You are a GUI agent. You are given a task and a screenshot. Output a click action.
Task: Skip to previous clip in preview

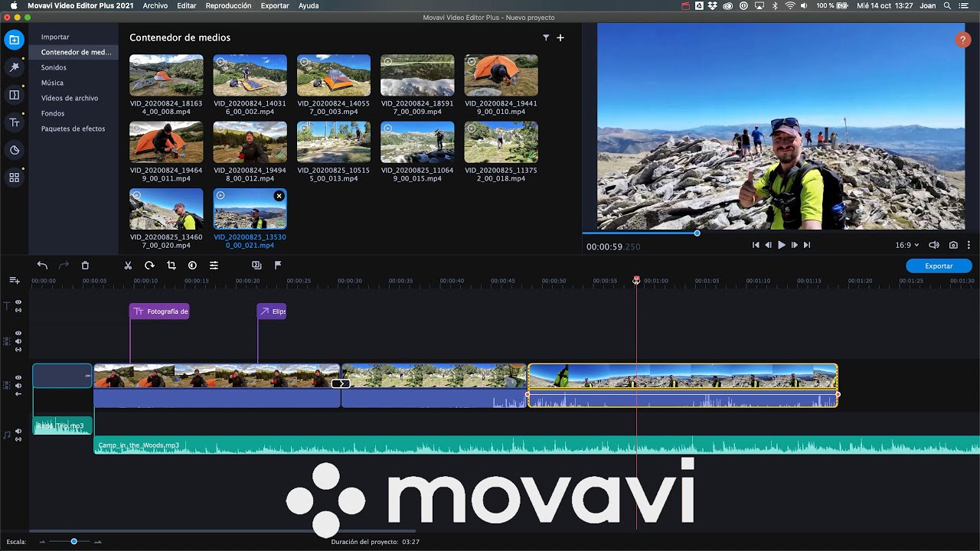[x=756, y=245]
